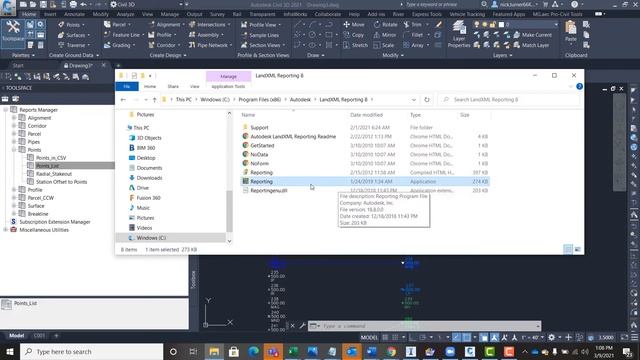The height and width of the screenshot is (360, 640).
Task: Open the Output ribbon tab
Action: [194, 14]
